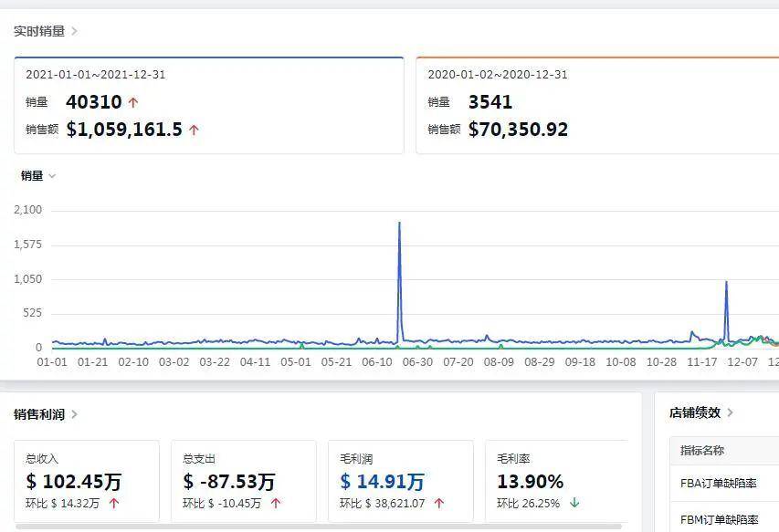Click the up arrow in 毛利润 card

pyautogui.click(x=438, y=503)
